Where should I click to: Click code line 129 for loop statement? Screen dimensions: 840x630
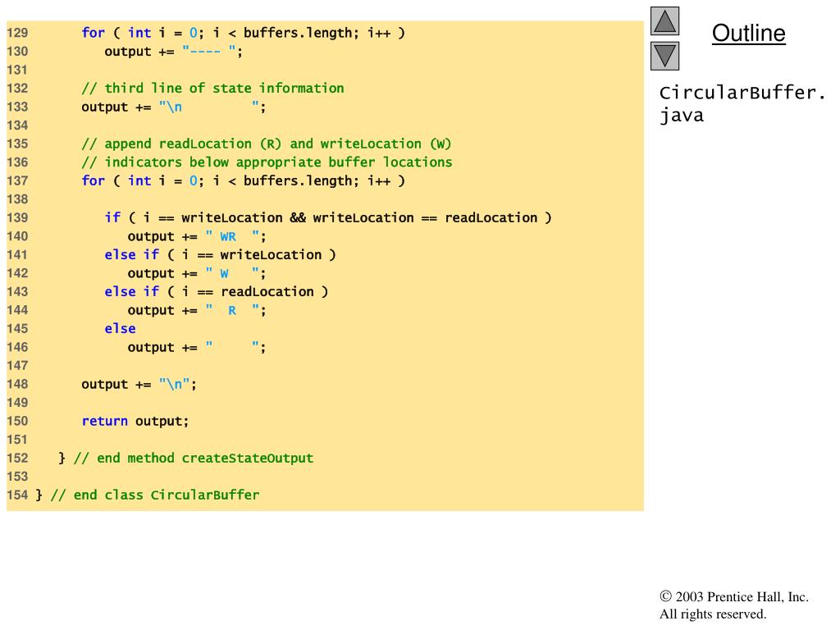click(x=243, y=33)
